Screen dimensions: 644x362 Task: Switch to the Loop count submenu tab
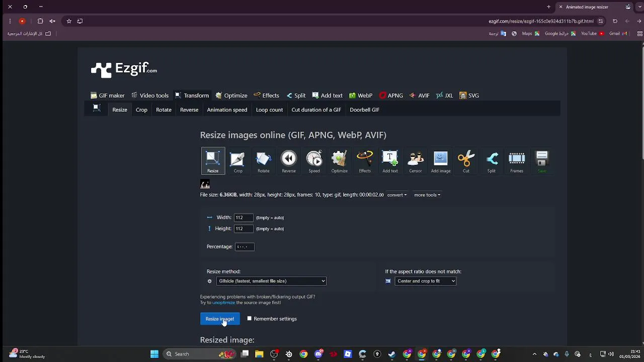269,110
